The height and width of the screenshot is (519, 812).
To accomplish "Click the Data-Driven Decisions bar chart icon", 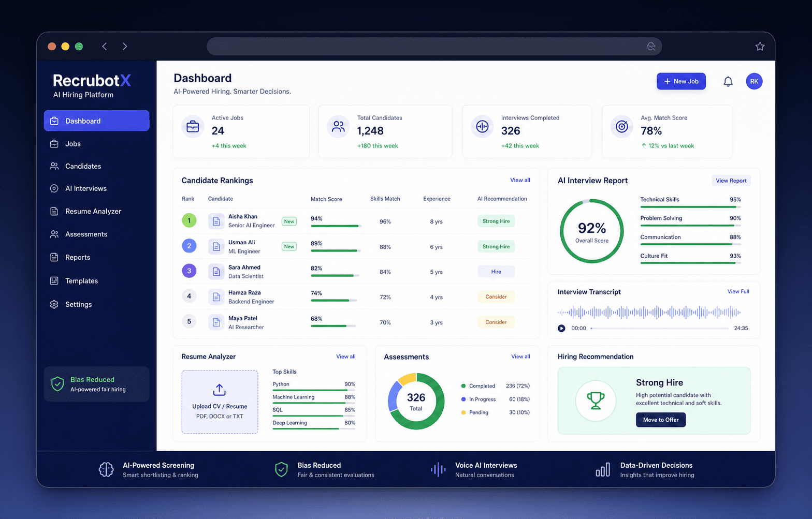I will (603, 469).
